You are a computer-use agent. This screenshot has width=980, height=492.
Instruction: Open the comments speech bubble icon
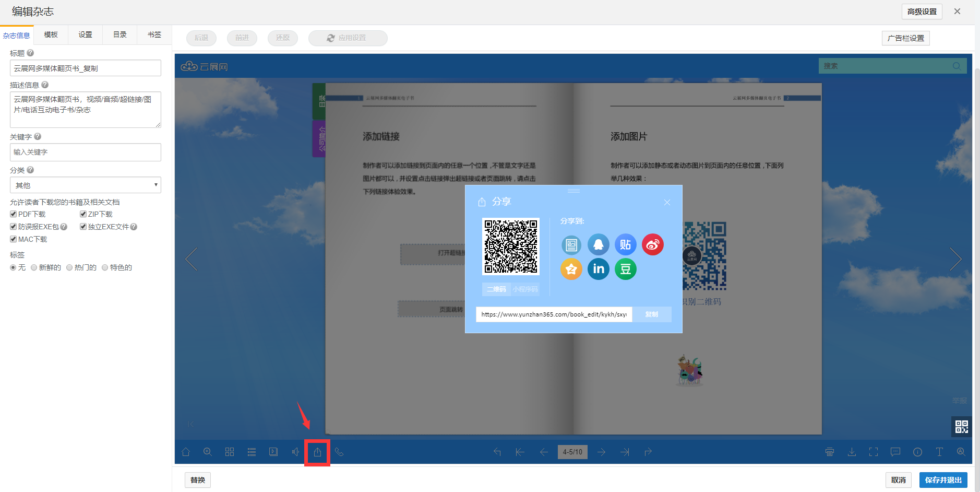(895, 452)
